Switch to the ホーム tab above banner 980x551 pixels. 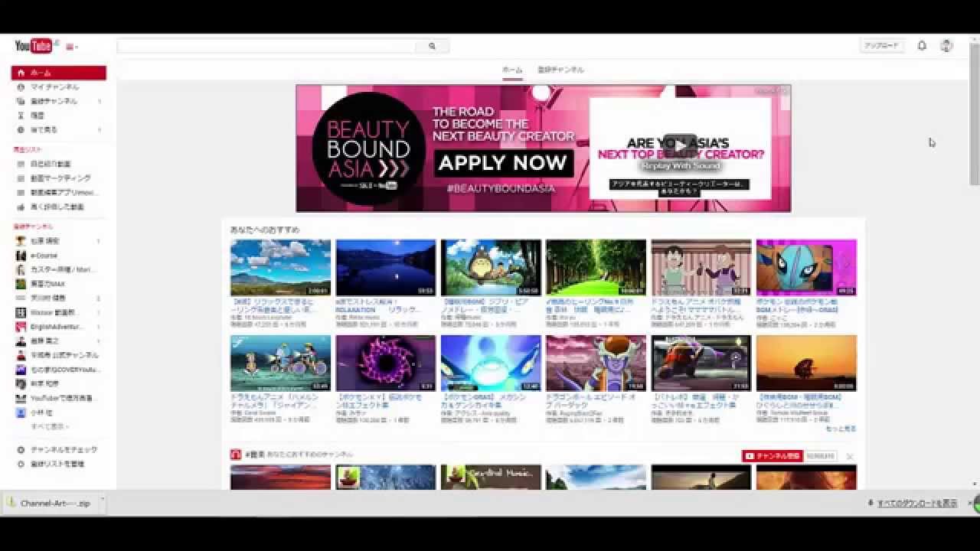pos(512,70)
